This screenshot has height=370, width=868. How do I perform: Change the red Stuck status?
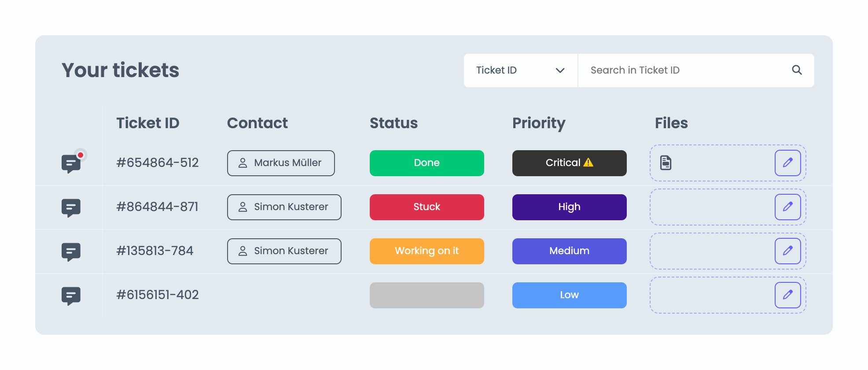[x=427, y=207]
